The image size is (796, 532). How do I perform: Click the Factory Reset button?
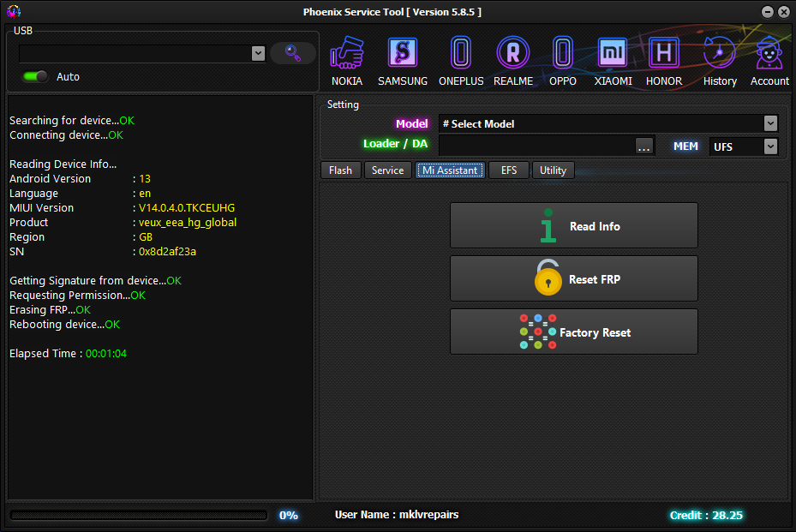[573, 332]
